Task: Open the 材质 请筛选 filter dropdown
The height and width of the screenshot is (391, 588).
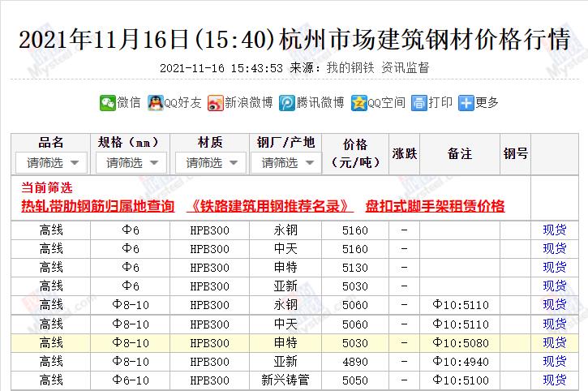Action: pos(211,162)
